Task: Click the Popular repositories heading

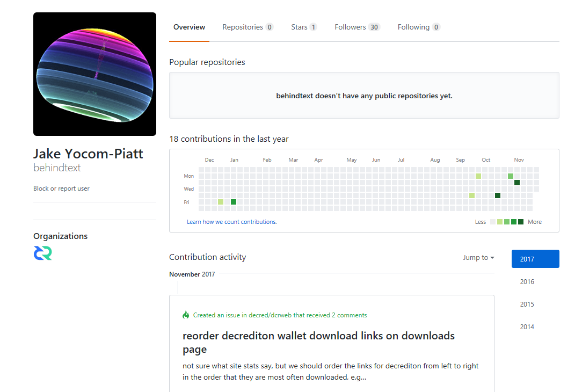Action: [207, 62]
